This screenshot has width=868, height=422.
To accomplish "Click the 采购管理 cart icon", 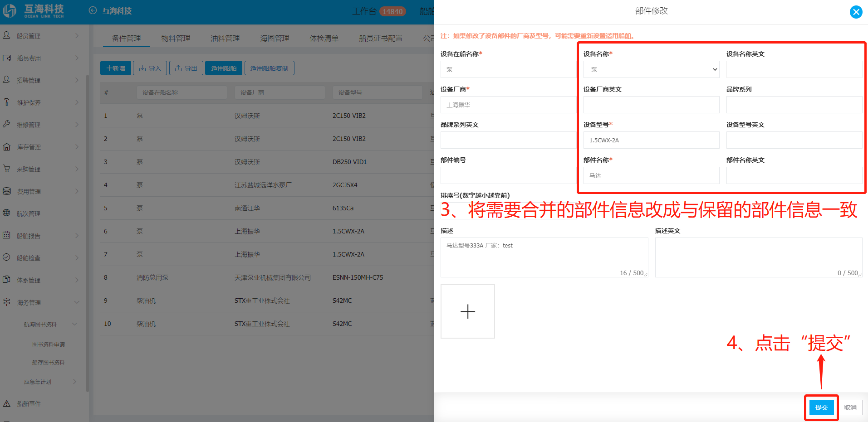I will [7, 169].
